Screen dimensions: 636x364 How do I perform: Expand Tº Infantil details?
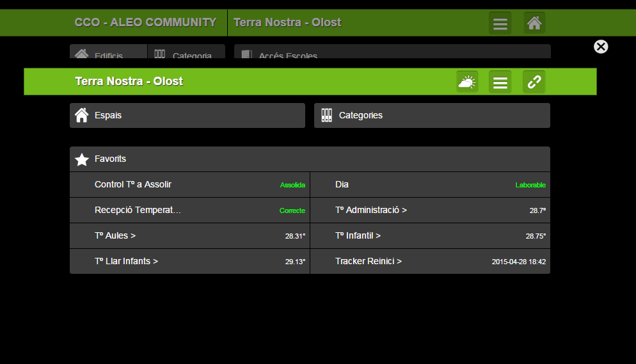click(430, 236)
